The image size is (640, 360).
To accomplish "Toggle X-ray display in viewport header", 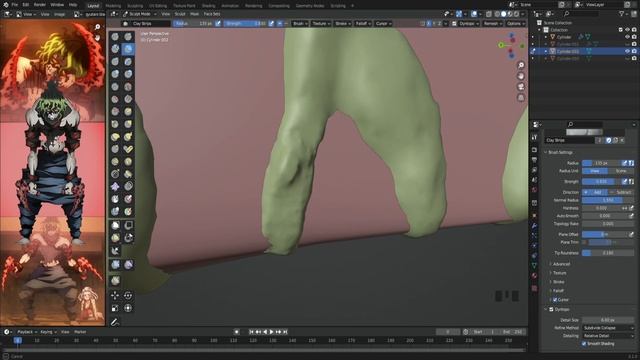I will [x=489, y=14].
